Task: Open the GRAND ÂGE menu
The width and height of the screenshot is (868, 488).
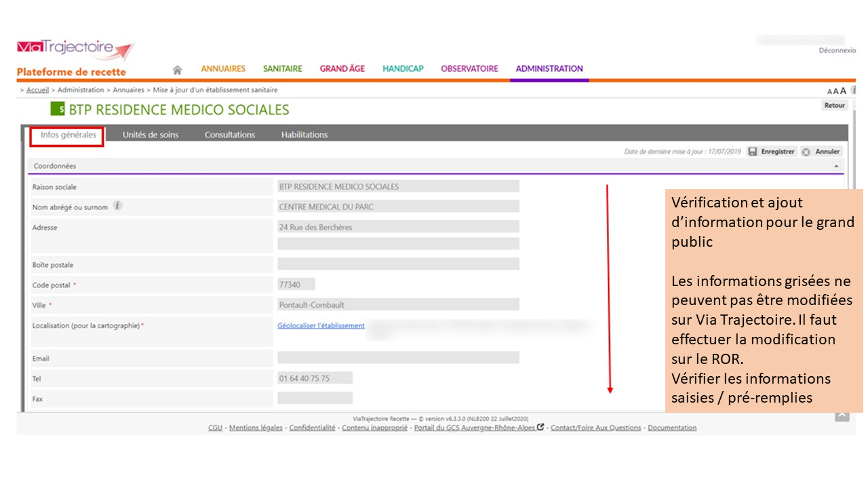Action: (342, 68)
